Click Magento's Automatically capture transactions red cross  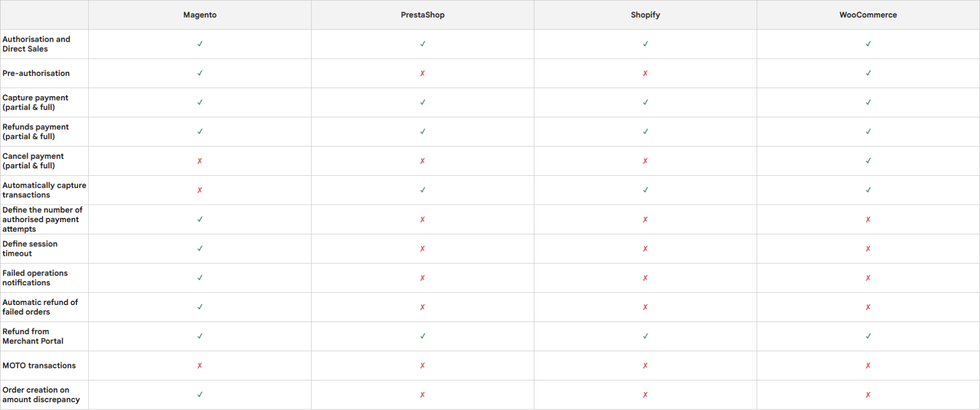[200, 190]
